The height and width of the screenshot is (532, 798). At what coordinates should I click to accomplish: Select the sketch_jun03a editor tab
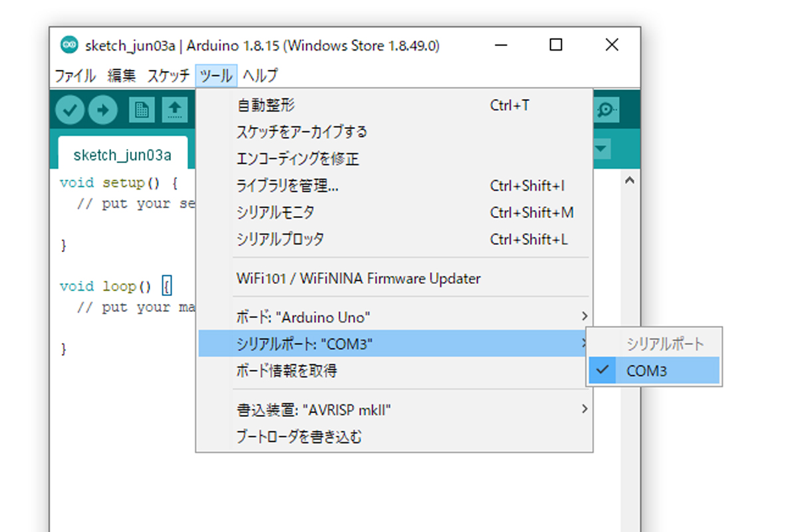(122, 156)
